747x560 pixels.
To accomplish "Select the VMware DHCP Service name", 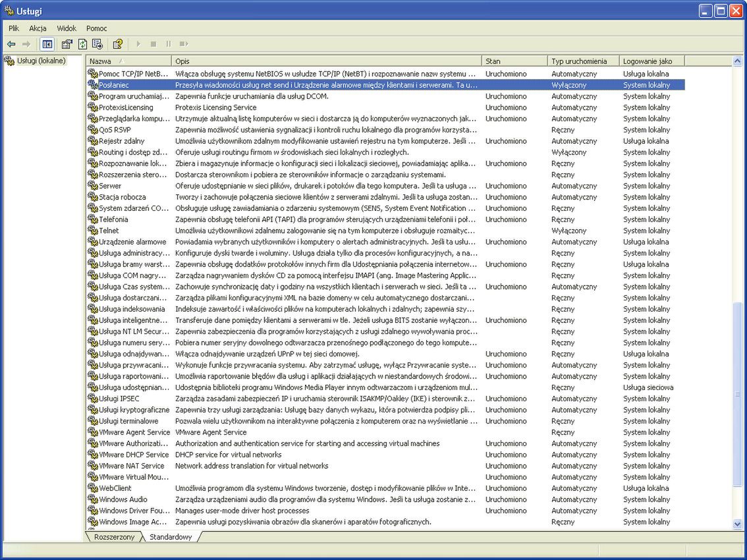I will coord(134,455).
